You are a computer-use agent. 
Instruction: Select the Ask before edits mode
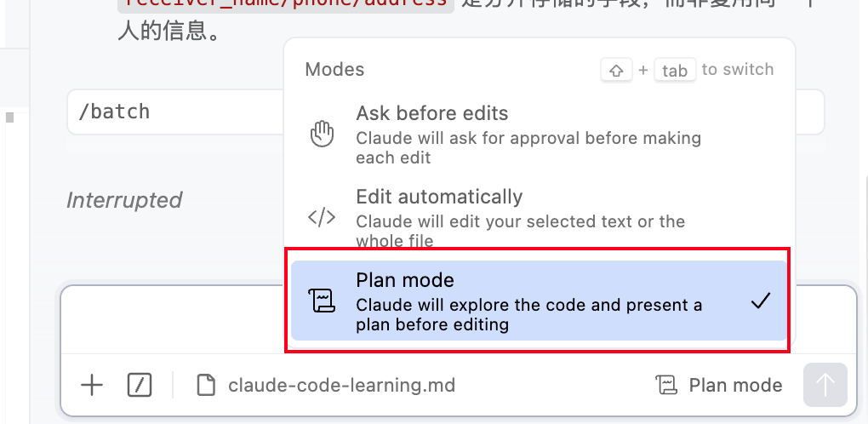(x=432, y=114)
